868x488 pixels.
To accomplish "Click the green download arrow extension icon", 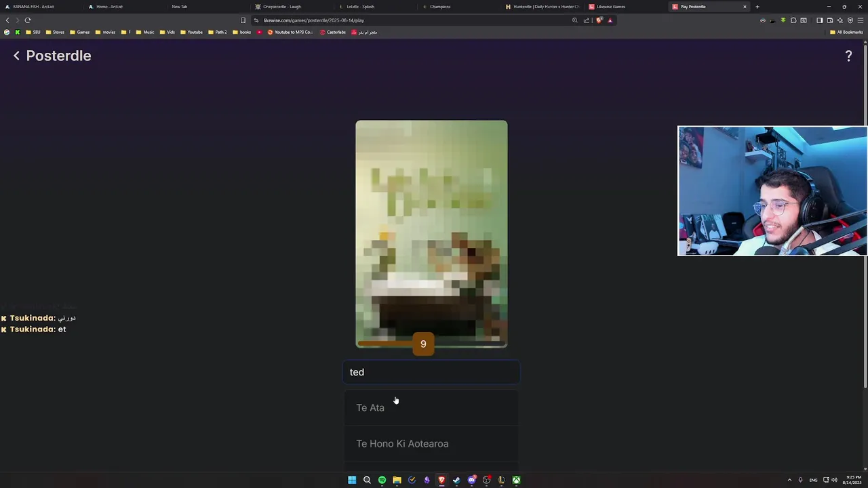I will point(783,20).
